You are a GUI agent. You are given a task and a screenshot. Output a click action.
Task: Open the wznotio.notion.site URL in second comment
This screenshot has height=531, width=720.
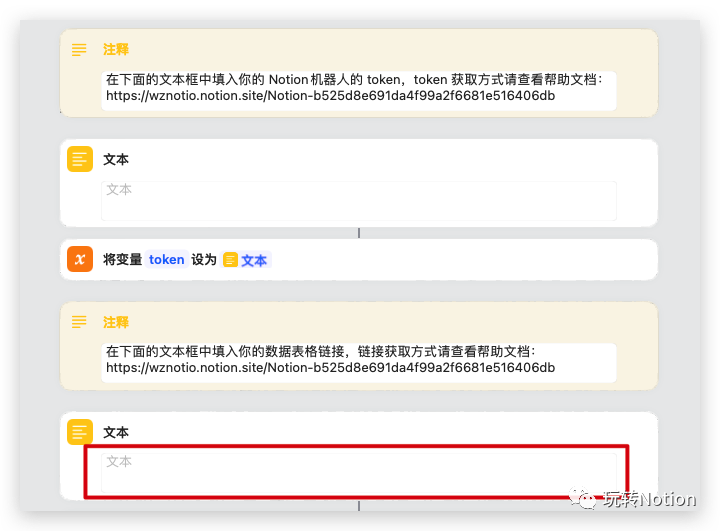(330, 368)
